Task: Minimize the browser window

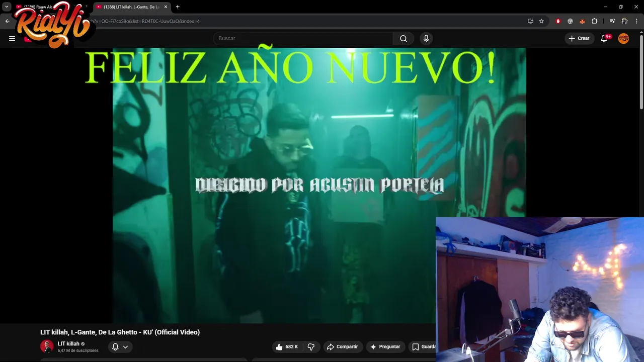Action: pyautogui.click(x=605, y=7)
